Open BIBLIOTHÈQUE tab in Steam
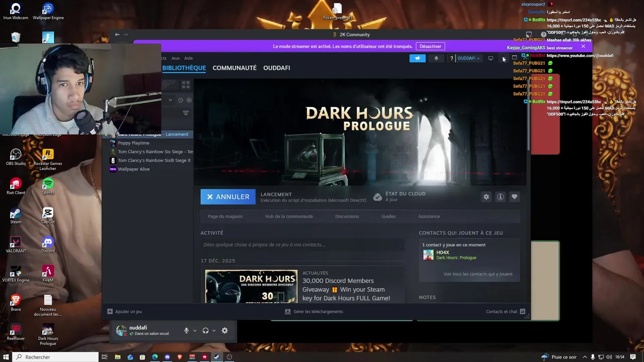Screen dimensions: 644x362 tap(184, 68)
